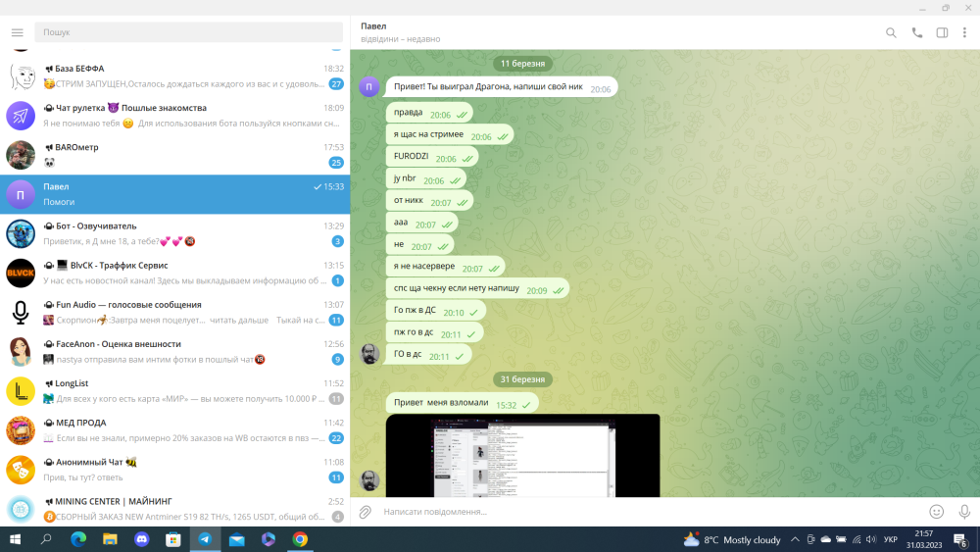This screenshot has height=552, width=980.
Task: Click the message input Написати повідомлення
Action: (x=650, y=512)
